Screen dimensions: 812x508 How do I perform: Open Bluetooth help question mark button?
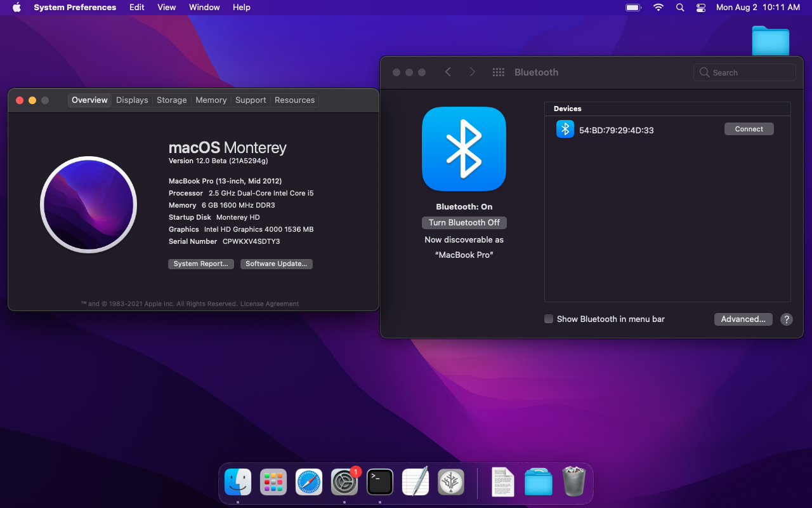[x=786, y=319]
